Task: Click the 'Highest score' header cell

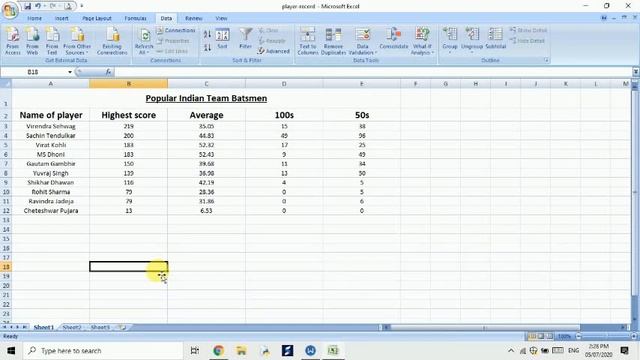Action: (129, 115)
